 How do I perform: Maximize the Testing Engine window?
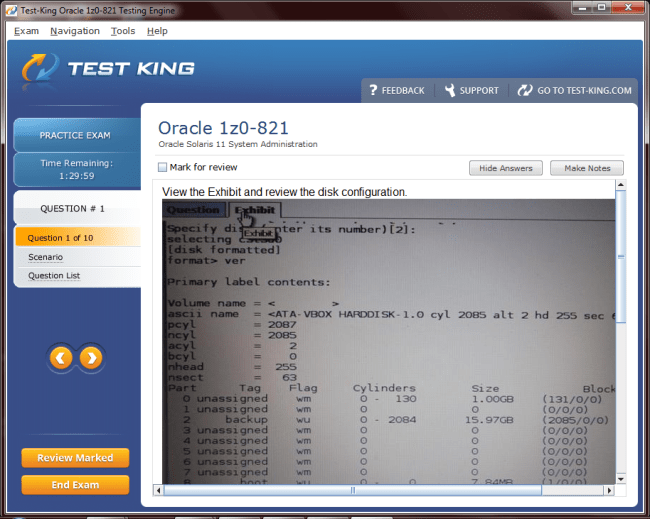pos(602,7)
